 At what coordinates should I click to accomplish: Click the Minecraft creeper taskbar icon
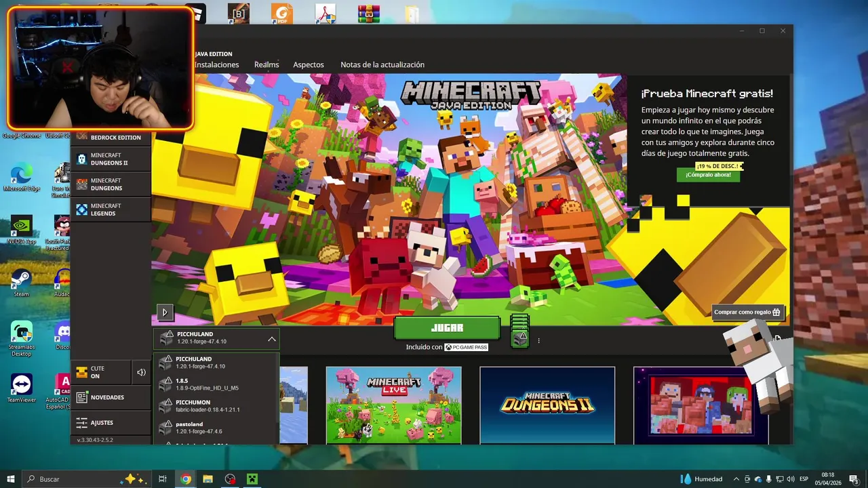(x=252, y=479)
